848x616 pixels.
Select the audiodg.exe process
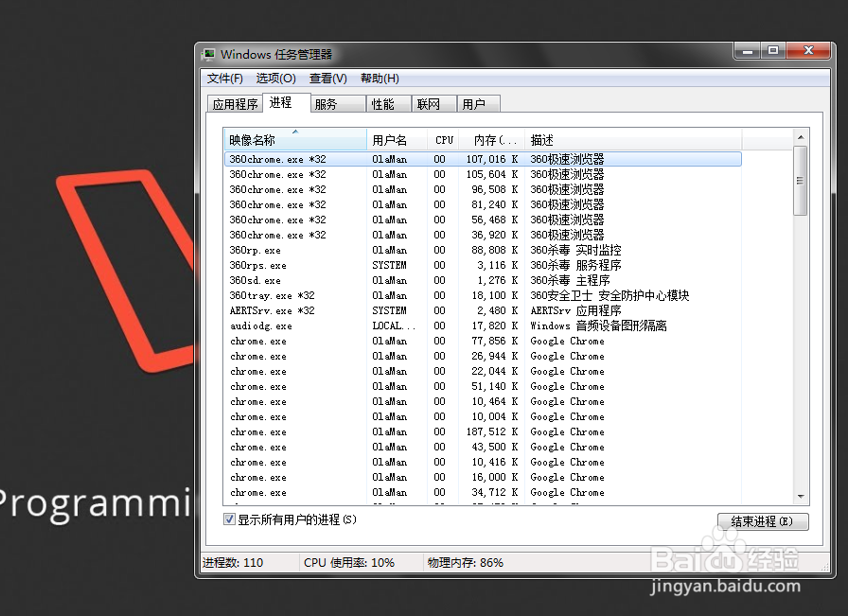483,326
